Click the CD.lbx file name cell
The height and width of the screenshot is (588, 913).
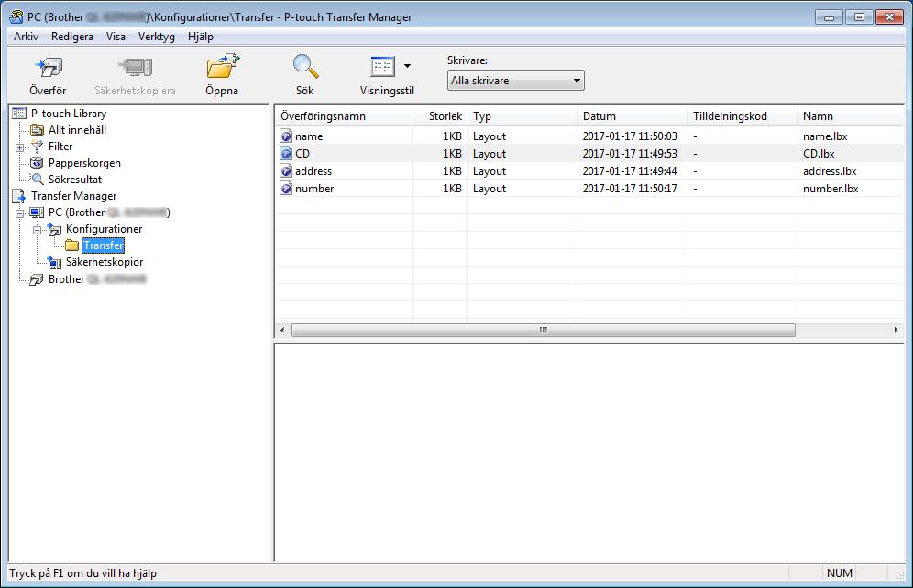(819, 154)
